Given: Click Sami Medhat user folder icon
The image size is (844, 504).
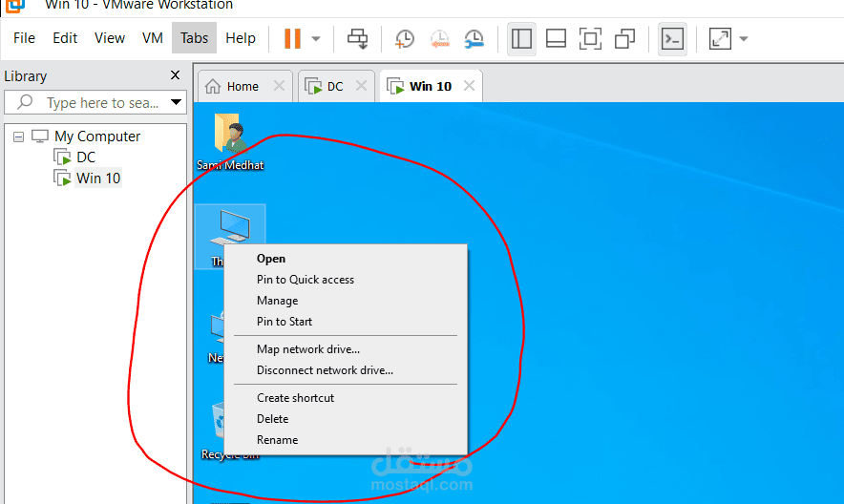Looking at the screenshot, I should [230, 141].
